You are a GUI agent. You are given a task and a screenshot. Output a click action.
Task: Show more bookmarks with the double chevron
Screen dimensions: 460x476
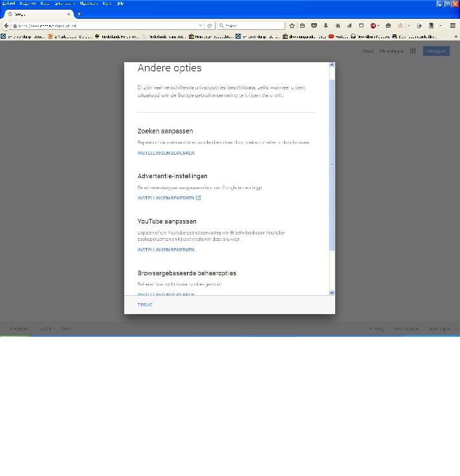pyautogui.click(x=455, y=36)
